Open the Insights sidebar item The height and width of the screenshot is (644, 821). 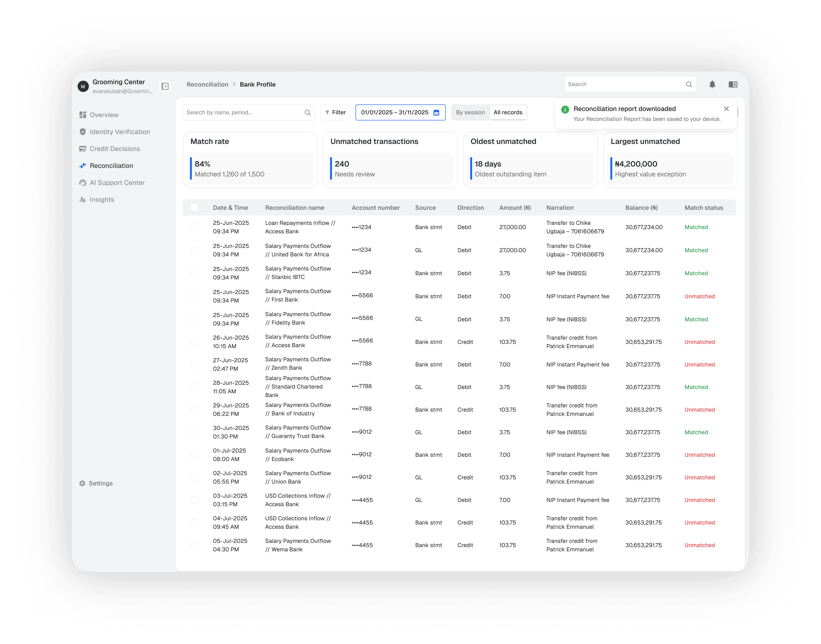point(101,199)
